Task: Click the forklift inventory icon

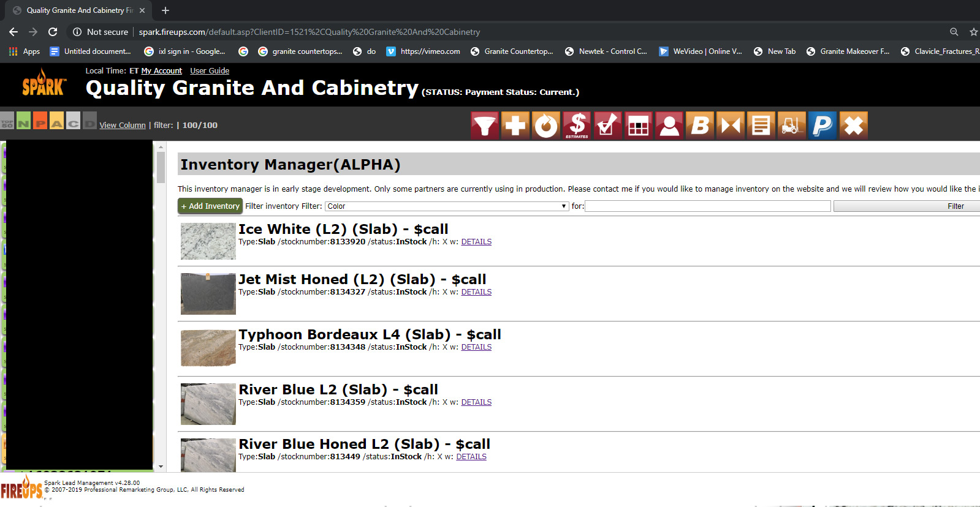Action: 791,126
